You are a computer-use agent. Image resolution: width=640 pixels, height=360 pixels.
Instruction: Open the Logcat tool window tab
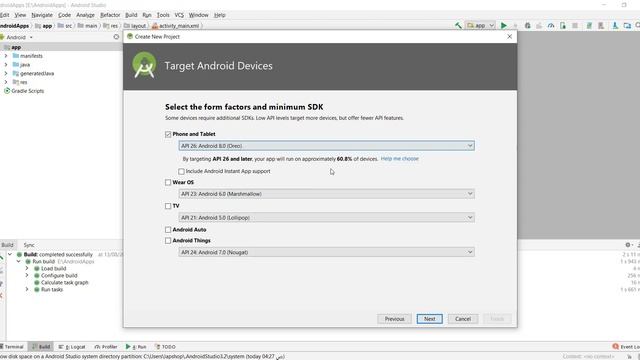pyautogui.click(x=72, y=347)
